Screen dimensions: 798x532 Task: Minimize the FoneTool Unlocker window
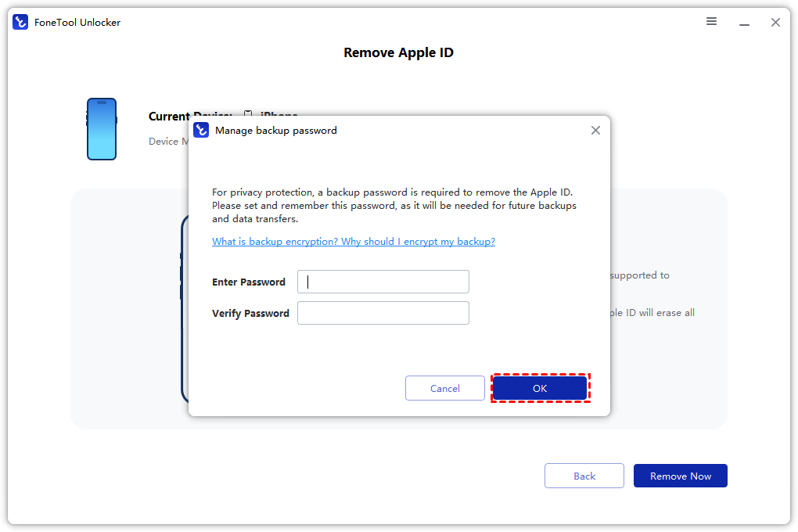tap(743, 22)
